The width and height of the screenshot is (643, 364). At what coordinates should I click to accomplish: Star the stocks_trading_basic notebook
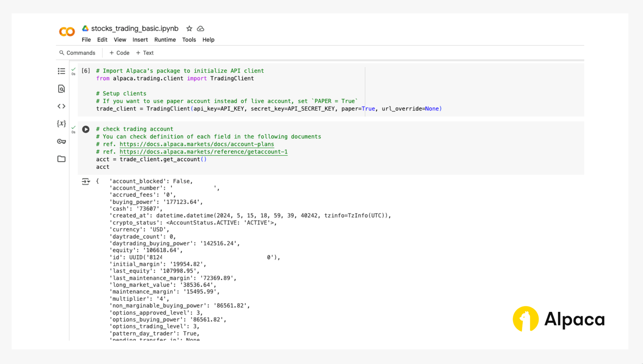[x=189, y=29]
